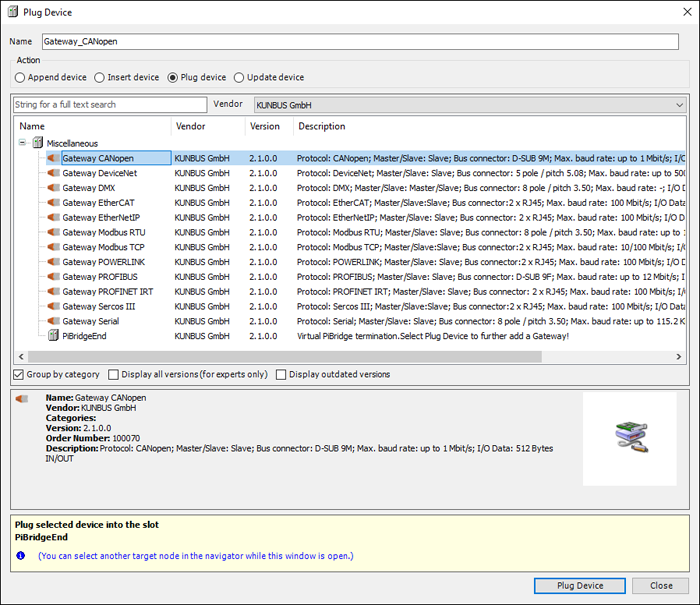Click the device preview thumbnail image
700x605 pixels.
[631, 439]
